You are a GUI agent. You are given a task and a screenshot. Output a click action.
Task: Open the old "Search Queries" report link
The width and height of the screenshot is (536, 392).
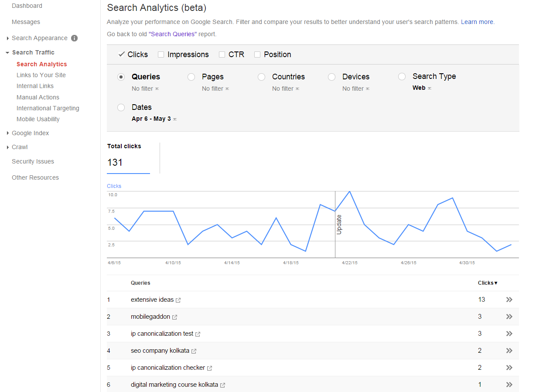[x=172, y=34]
